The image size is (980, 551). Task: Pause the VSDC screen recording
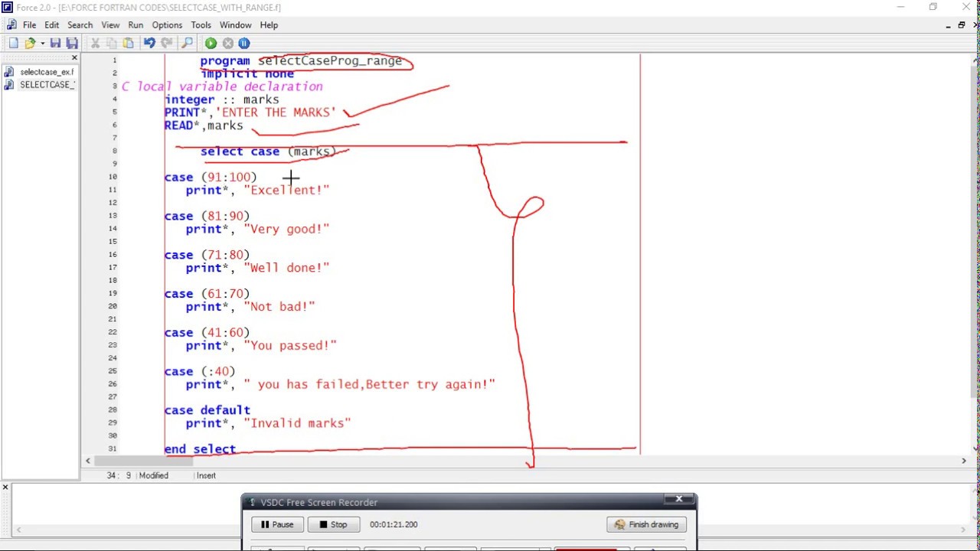tap(276, 524)
